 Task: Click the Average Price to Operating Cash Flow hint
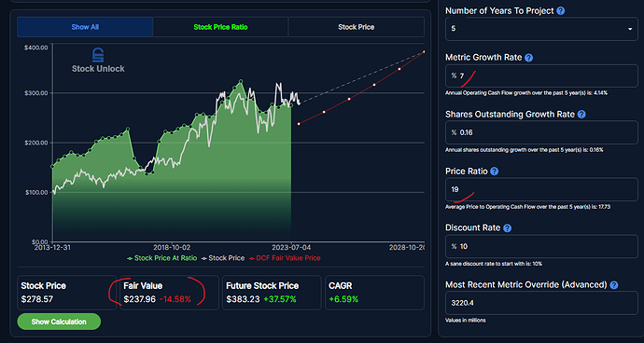click(527, 207)
